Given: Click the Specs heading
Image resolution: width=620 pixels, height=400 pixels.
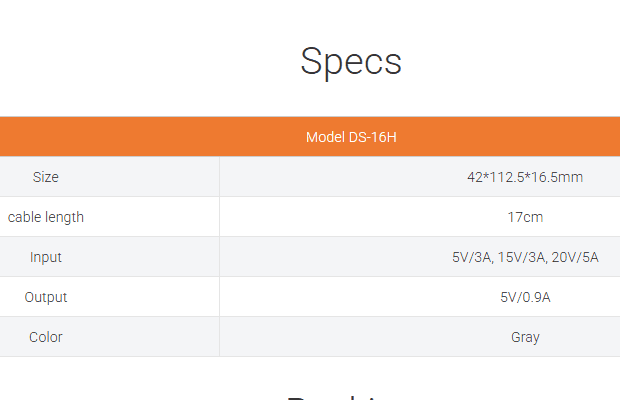Looking at the screenshot, I should 351,62.
